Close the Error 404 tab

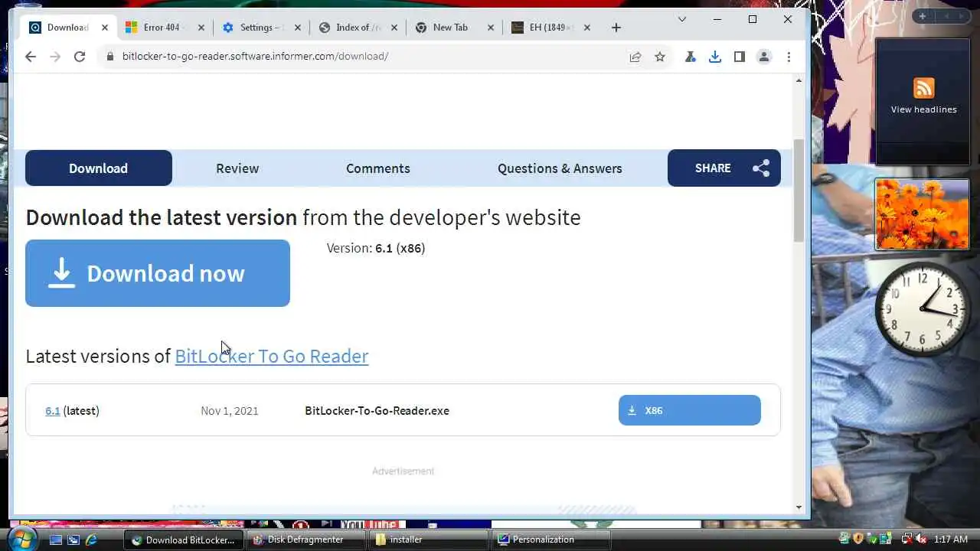[x=201, y=28]
